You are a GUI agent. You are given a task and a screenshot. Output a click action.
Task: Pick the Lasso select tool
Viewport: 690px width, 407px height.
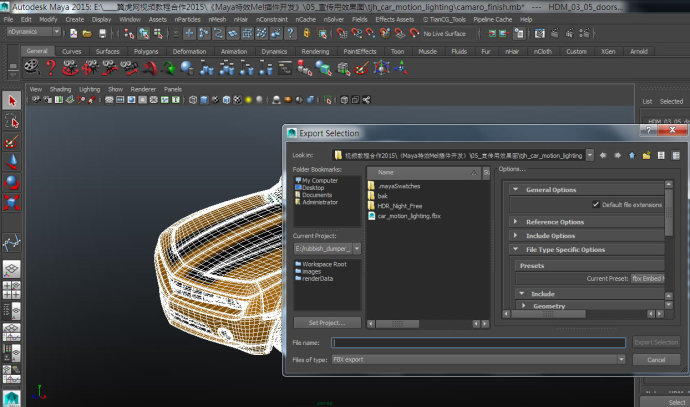pos(12,121)
